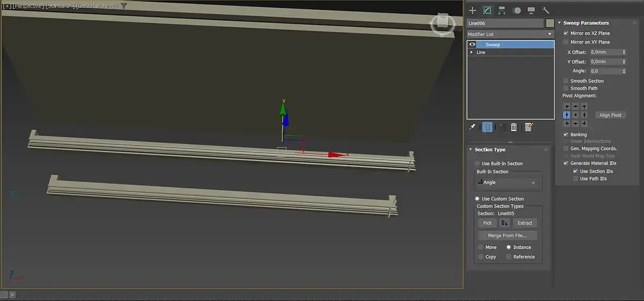Set pivot alignment to top-center
The width and height of the screenshot is (644, 301).
pos(575,107)
